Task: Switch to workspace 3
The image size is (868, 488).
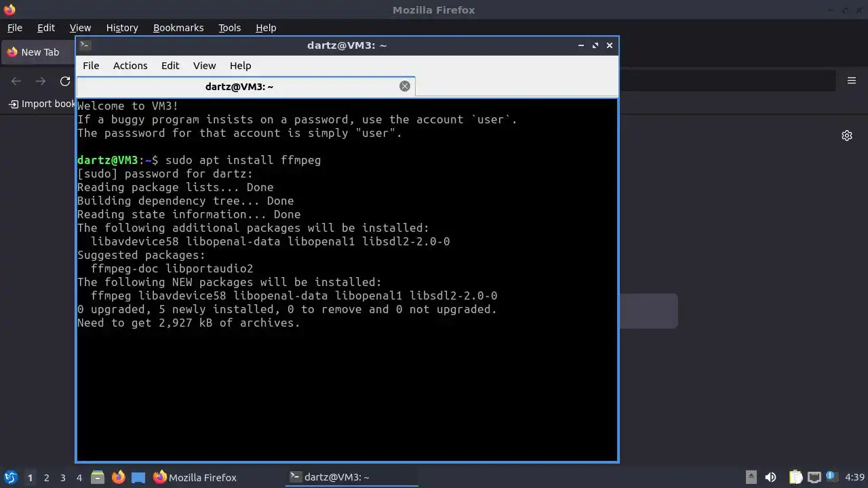Action: pyautogui.click(x=62, y=478)
